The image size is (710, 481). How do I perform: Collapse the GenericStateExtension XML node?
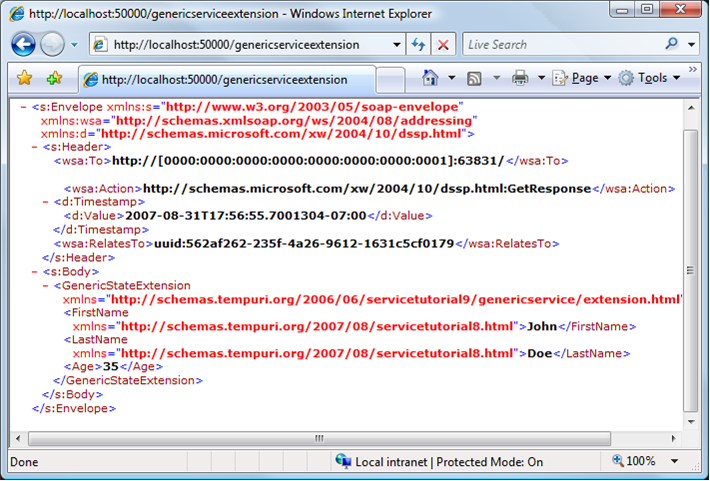pyautogui.click(x=45, y=286)
